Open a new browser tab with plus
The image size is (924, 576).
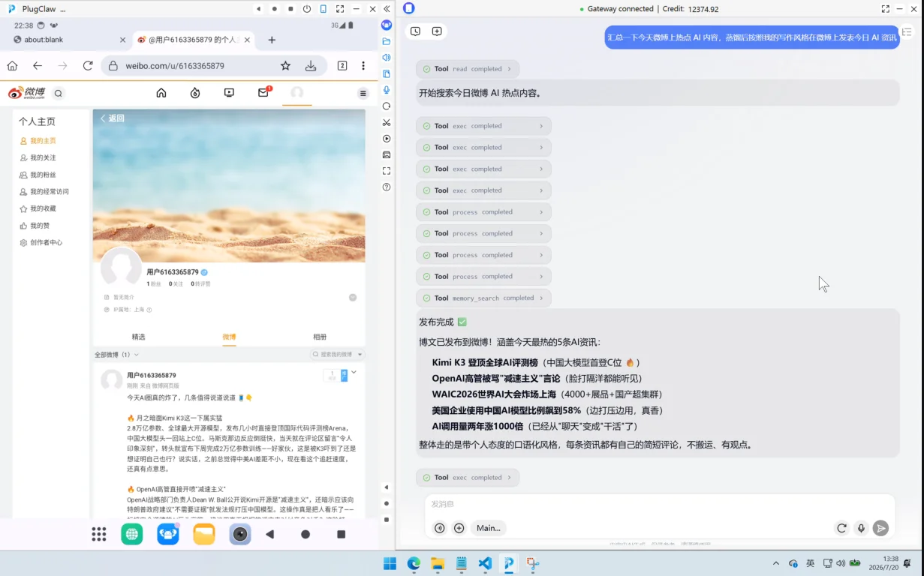[272, 40]
